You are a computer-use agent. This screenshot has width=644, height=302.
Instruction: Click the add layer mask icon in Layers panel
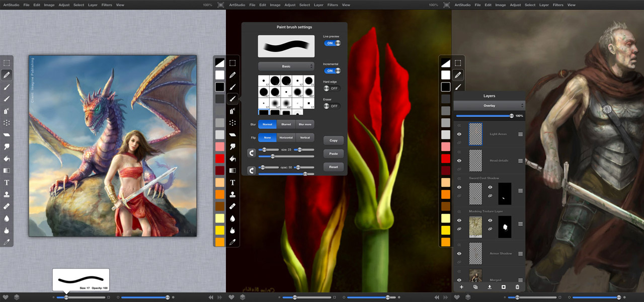click(x=504, y=287)
